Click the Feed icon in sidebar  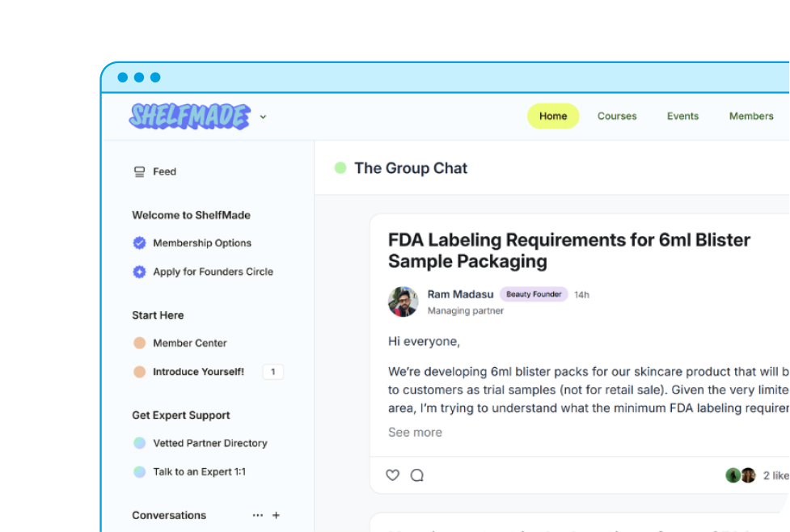coord(139,171)
